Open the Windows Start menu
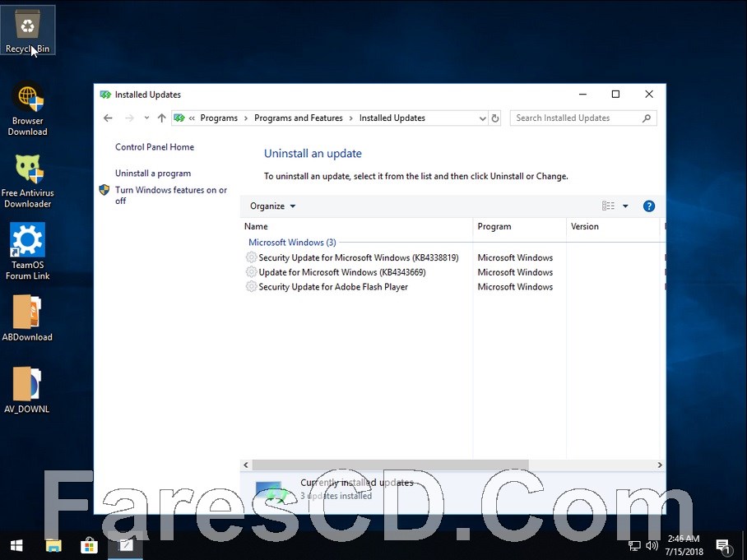The width and height of the screenshot is (747, 560). point(17,546)
